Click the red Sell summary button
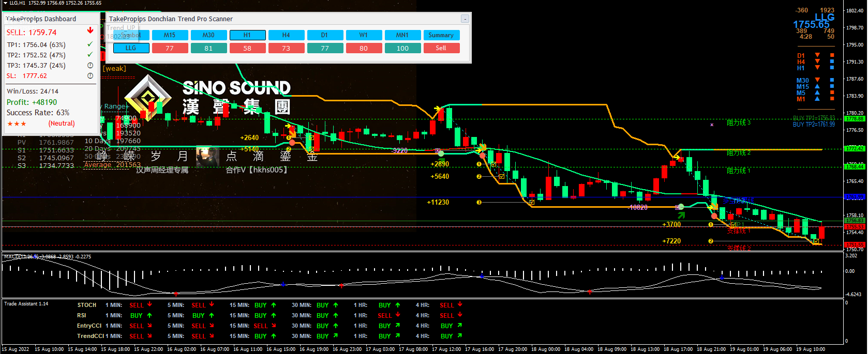This screenshot has height=354, width=868. [441, 48]
